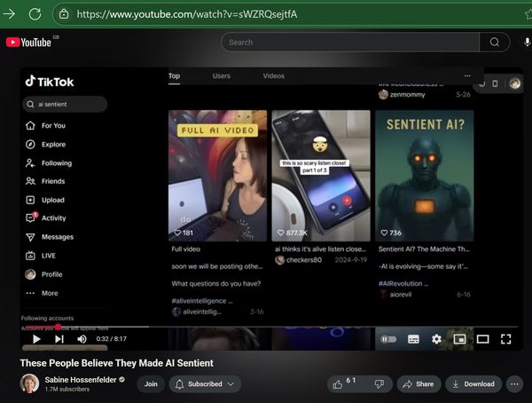The image size is (532, 403).
Task: Click the phone icon near TikTok avatar
Action: [x=495, y=83]
